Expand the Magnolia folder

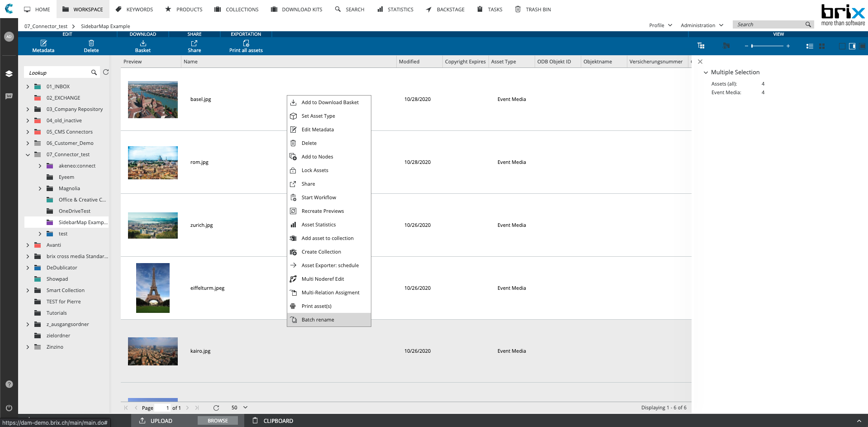[40, 188]
